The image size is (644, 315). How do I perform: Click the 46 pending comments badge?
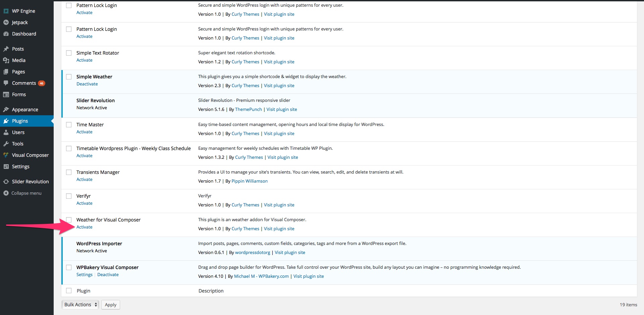42,83
